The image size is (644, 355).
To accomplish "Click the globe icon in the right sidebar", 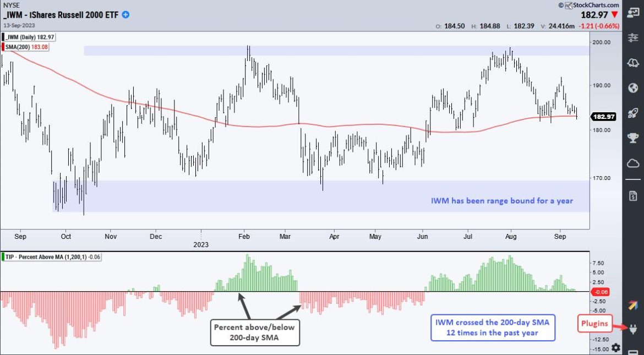I will [x=633, y=88].
